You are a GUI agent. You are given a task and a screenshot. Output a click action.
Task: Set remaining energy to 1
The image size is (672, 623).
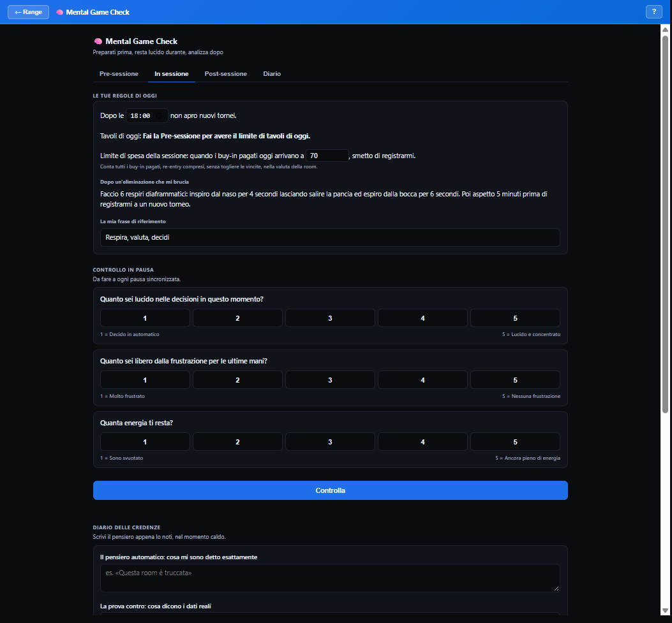click(x=145, y=442)
